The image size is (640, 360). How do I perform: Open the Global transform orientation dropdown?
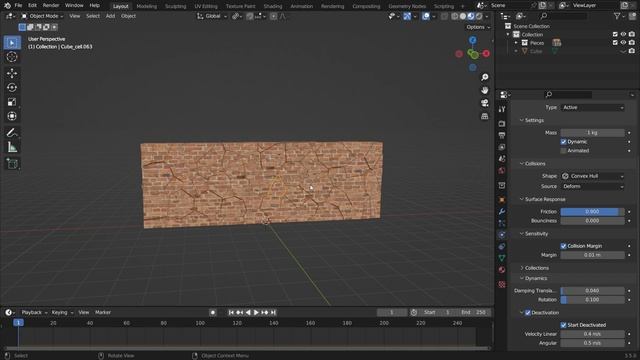[212, 16]
